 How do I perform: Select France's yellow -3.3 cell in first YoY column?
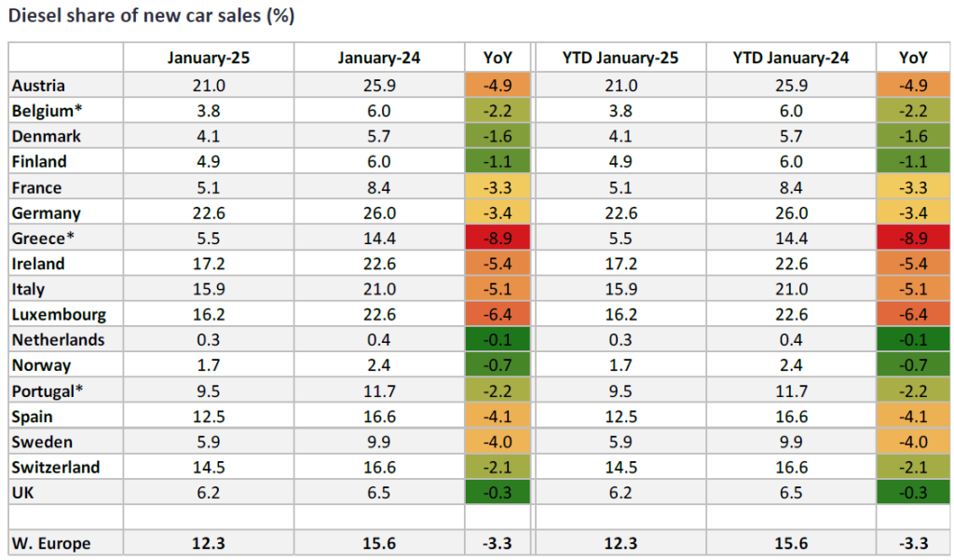pyautogui.click(x=497, y=187)
